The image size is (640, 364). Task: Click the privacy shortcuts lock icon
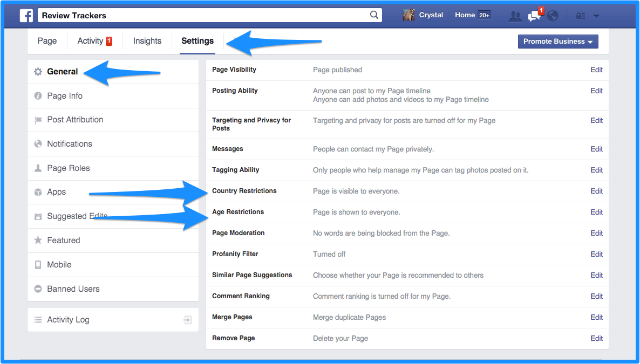581,16
